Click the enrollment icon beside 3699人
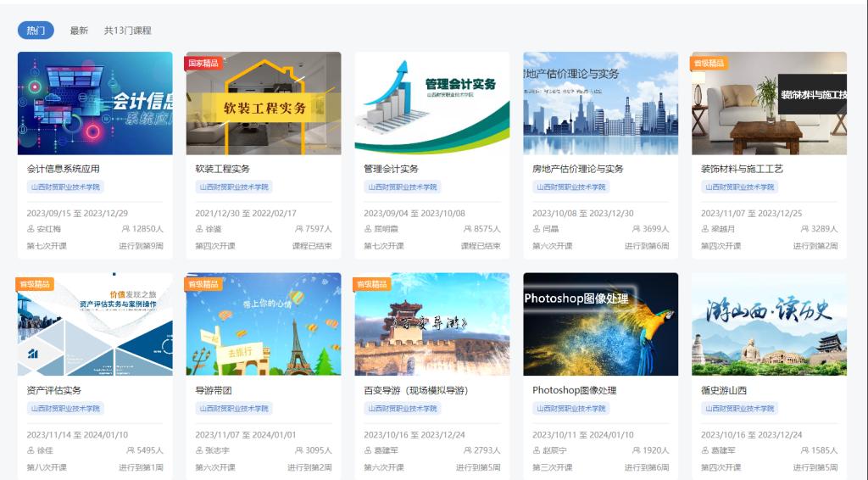Viewport: 868px width, 480px height. 636,229
